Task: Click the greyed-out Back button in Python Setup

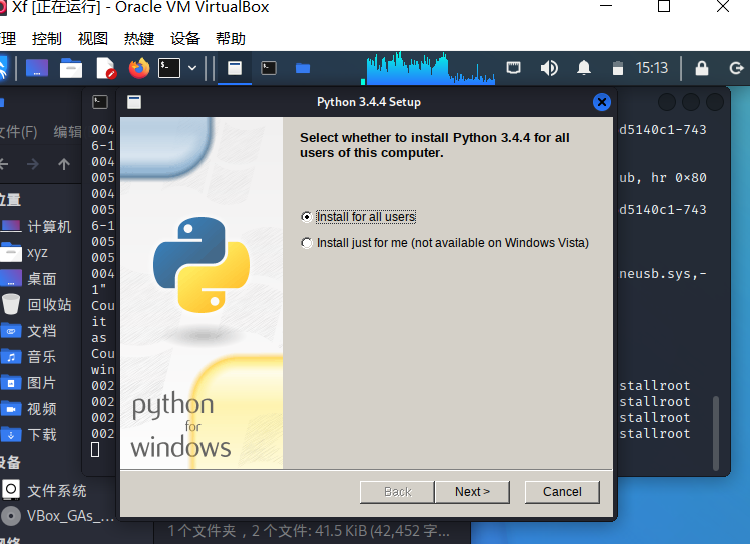Action: pyautogui.click(x=397, y=492)
